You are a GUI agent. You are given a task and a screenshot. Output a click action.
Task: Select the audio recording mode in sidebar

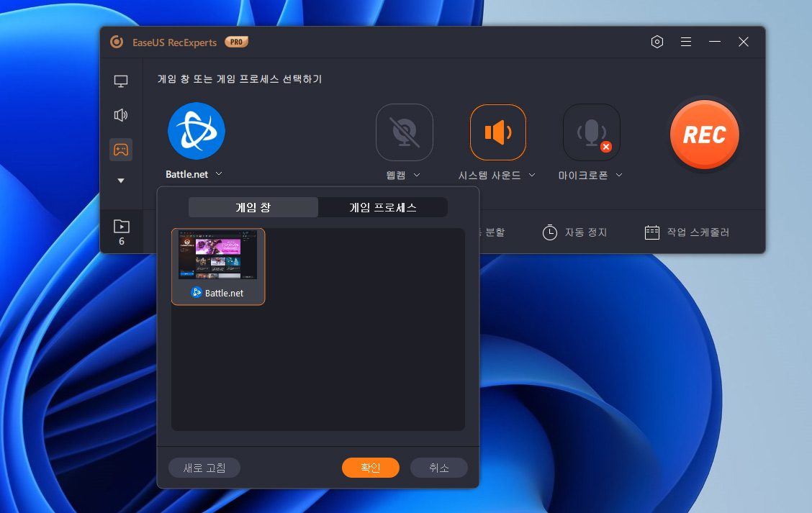(121, 115)
